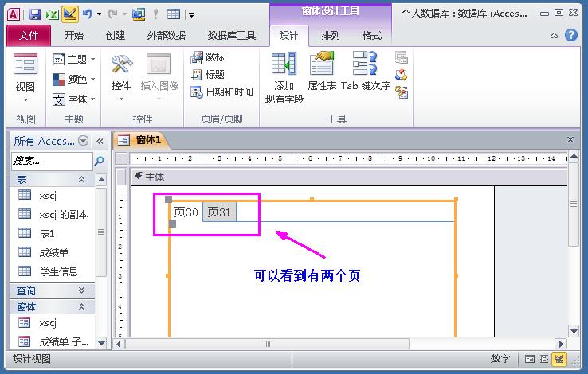Click the subform in new window icon
This screenshot has width=588, height=374.
coord(402,57)
